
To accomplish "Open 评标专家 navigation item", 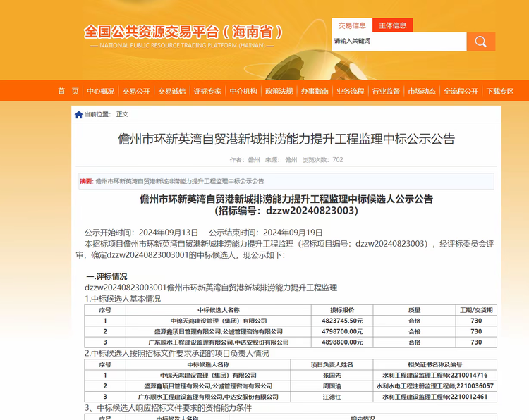I will [x=207, y=91].
